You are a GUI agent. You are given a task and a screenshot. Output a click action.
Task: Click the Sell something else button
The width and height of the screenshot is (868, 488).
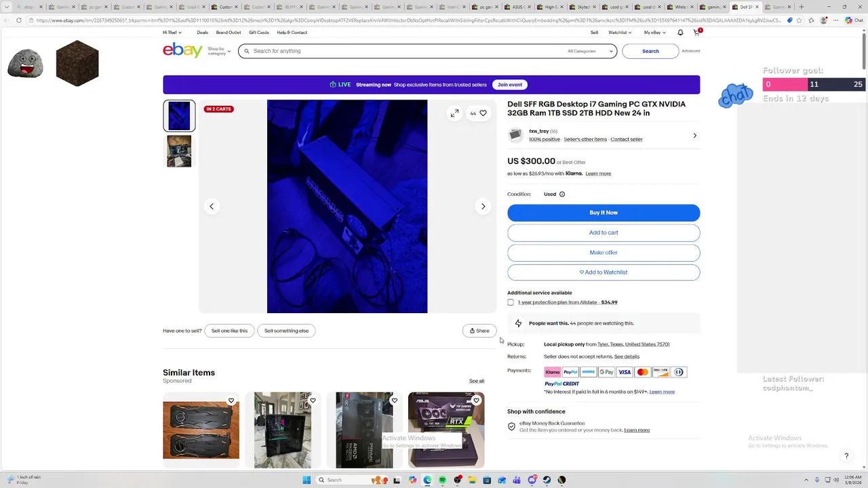coord(286,331)
